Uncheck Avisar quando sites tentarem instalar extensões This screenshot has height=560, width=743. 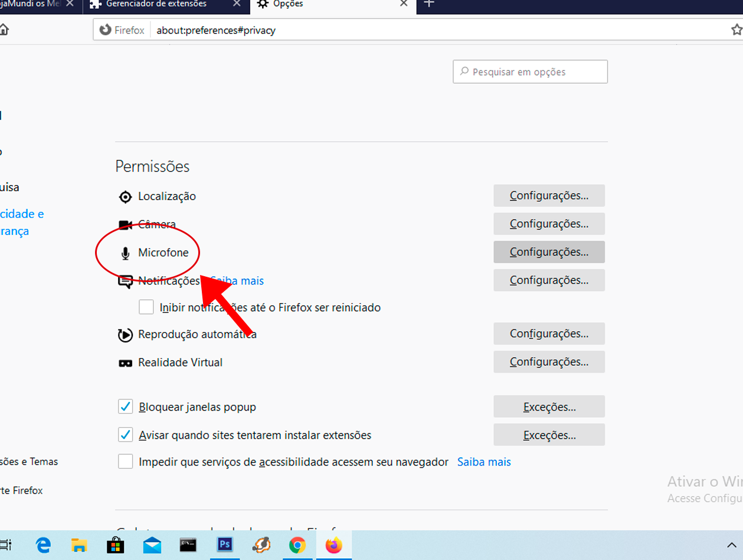[125, 435]
